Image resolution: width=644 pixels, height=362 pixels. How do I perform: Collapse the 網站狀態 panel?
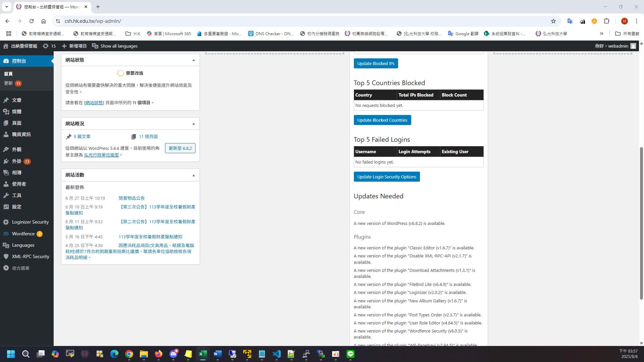click(194, 60)
